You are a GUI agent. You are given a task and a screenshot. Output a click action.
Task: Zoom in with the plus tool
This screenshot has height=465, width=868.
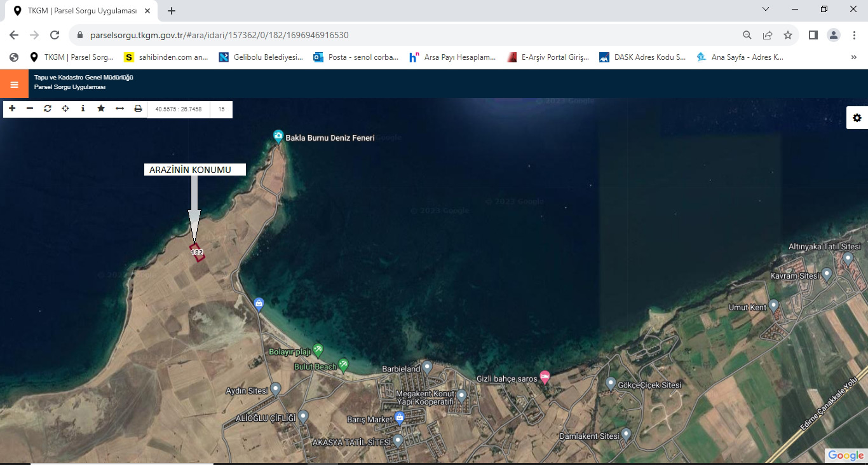pos(12,109)
